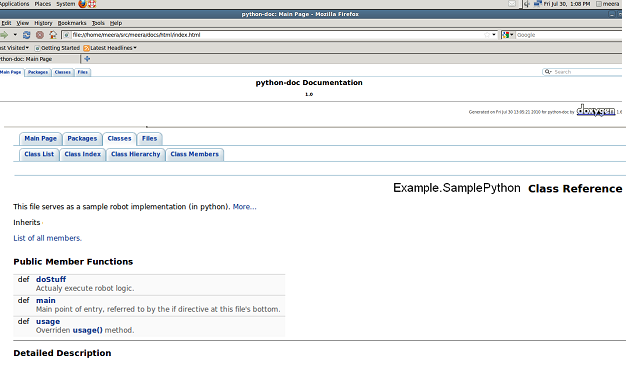Click the date and time clock
626x375 pixels.
pyautogui.click(x=567, y=4)
